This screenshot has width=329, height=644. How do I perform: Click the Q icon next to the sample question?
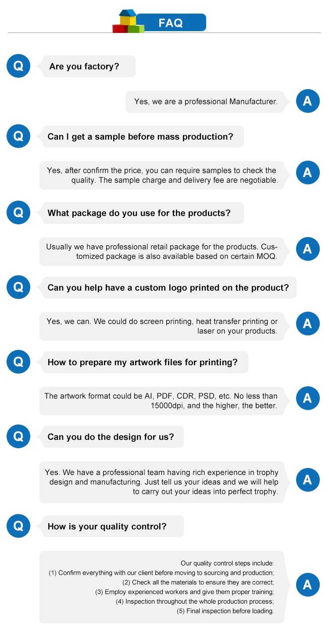pos(18,136)
